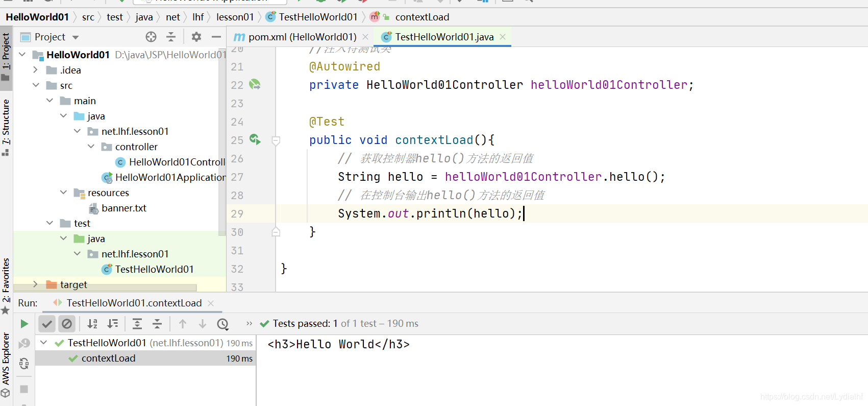The image size is (868, 406).
Task: Select HelloWorld01Application in project tree
Action: [164, 177]
